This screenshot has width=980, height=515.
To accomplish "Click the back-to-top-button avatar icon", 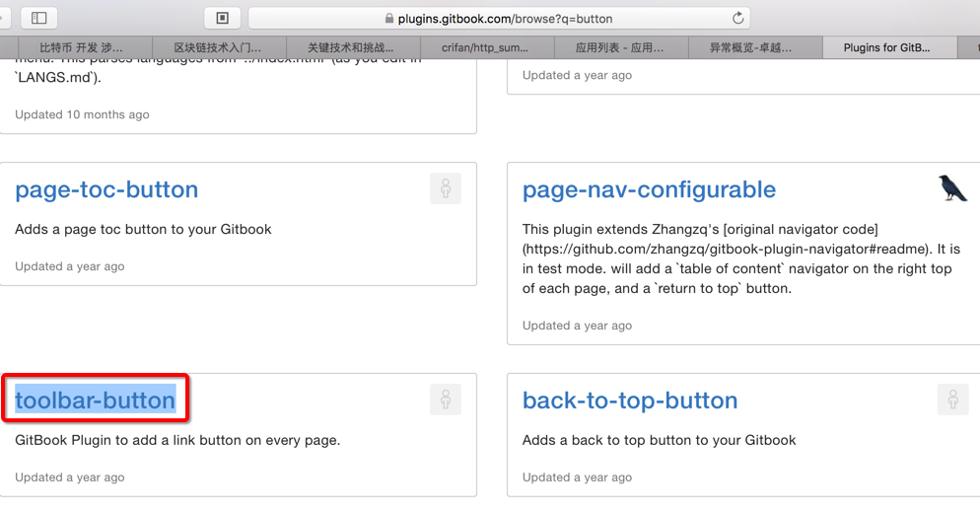I will coord(952,400).
